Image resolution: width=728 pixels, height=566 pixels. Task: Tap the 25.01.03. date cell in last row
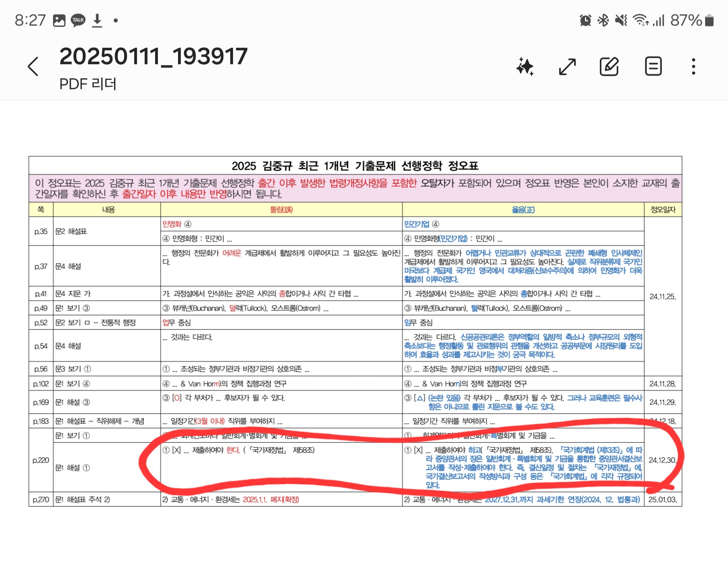[x=663, y=499]
